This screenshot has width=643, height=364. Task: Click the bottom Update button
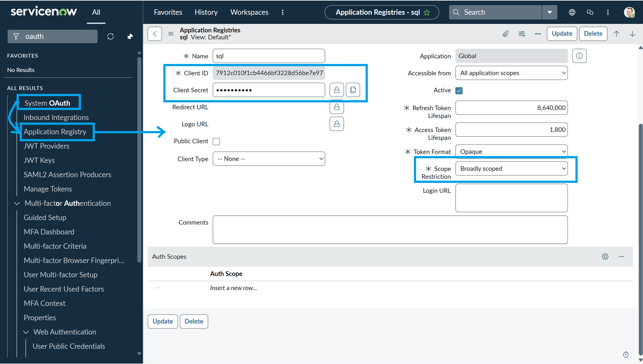(x=163, y=322)
